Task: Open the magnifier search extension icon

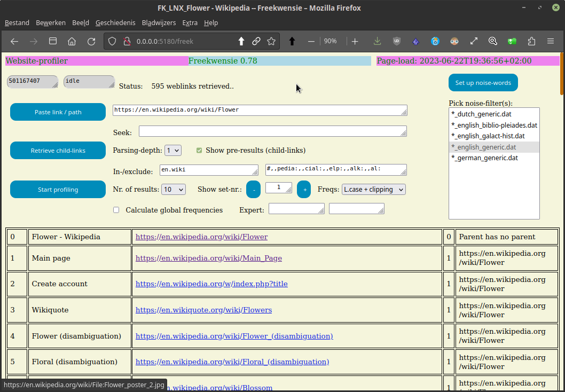Action: pyautogui.click(x=493, y=42)
